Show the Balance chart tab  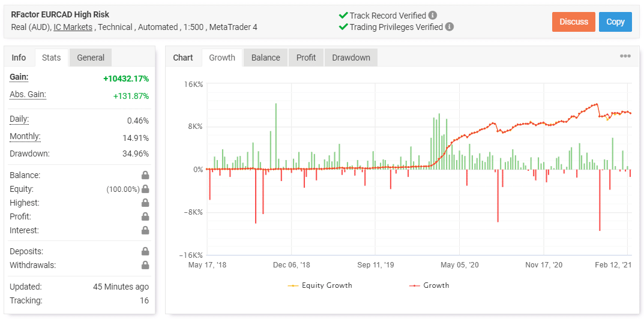[265, 58]
